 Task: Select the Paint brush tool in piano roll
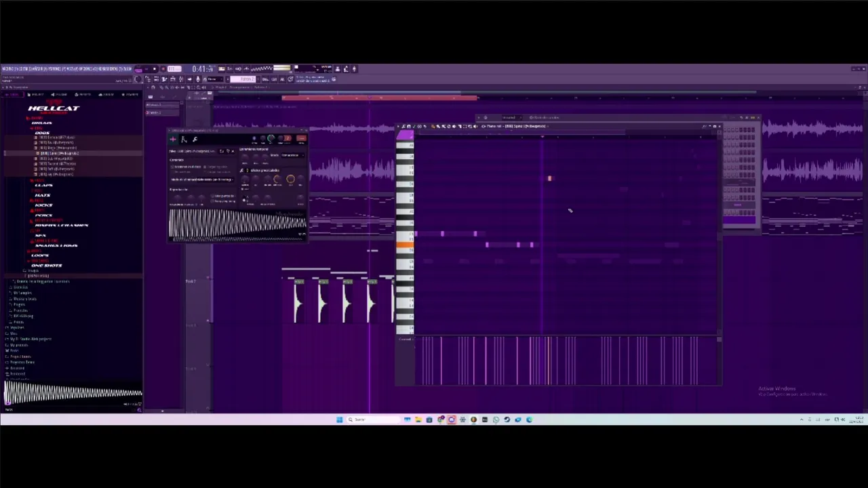pyautogui.click(x=438, y=126)
